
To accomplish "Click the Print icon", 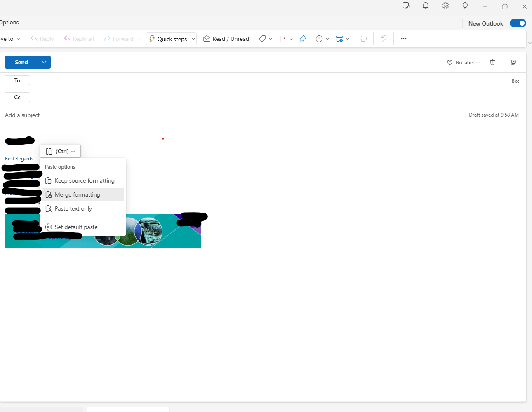I will [363, 39].
